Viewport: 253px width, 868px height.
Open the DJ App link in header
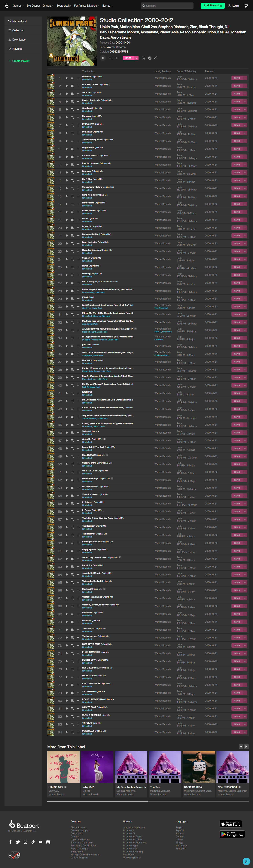pyautogui.click(x=48, y=6)
